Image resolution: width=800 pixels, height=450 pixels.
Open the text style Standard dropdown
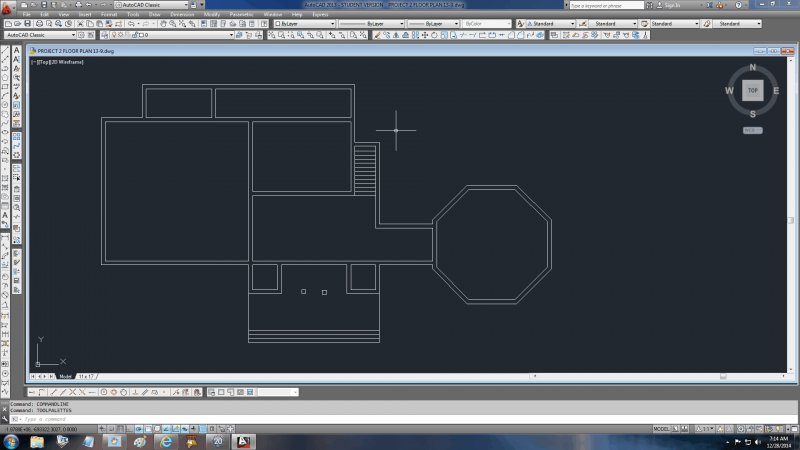tap(551, 23)
